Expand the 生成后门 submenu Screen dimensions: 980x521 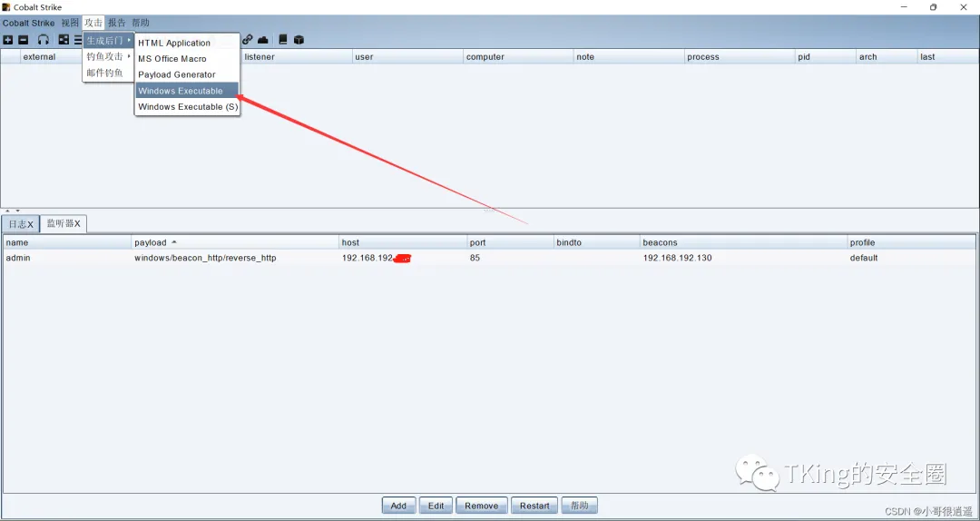pos(109,41)
